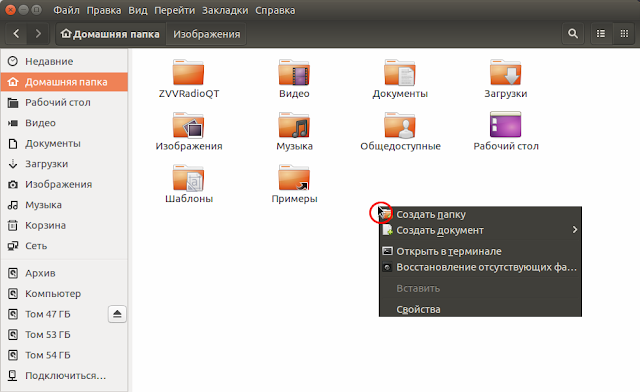640x392 pixels.
Task: Click the Домашняя папка path button
Action: [110, 34]
